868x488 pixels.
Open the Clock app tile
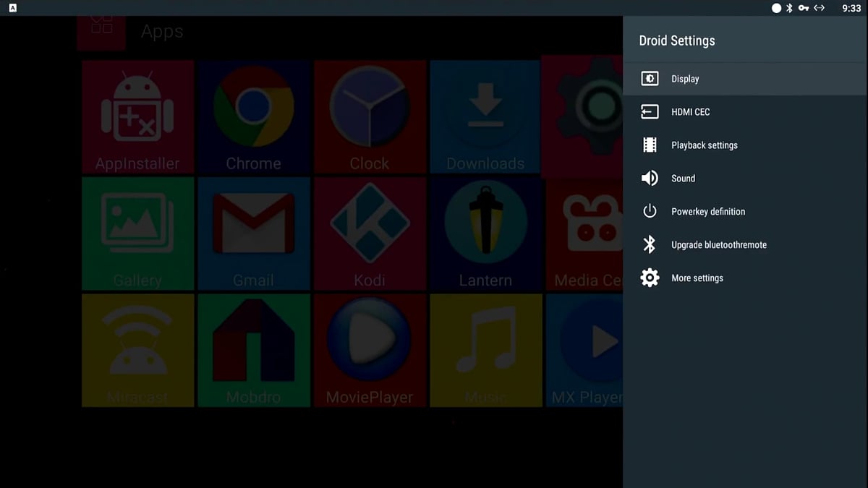(370, 117)
